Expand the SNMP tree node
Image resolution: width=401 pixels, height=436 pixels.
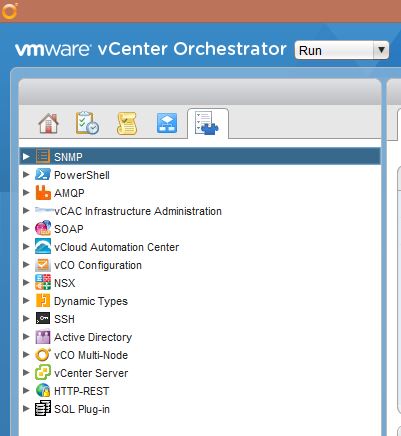coord(26,156)
